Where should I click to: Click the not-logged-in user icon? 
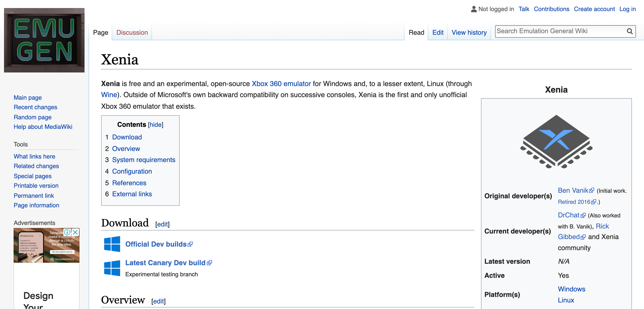(x=474, y=9)
